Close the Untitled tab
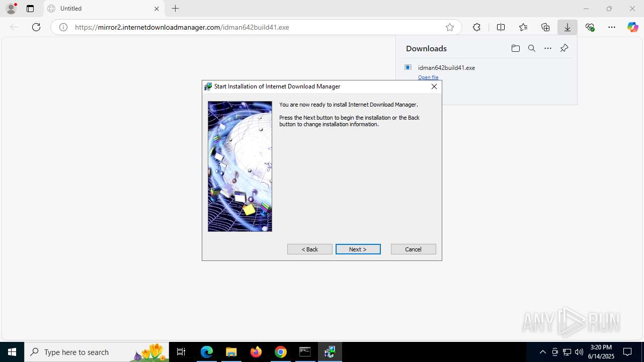This screenshot has height=362, width=644. [x=156, y=9]
